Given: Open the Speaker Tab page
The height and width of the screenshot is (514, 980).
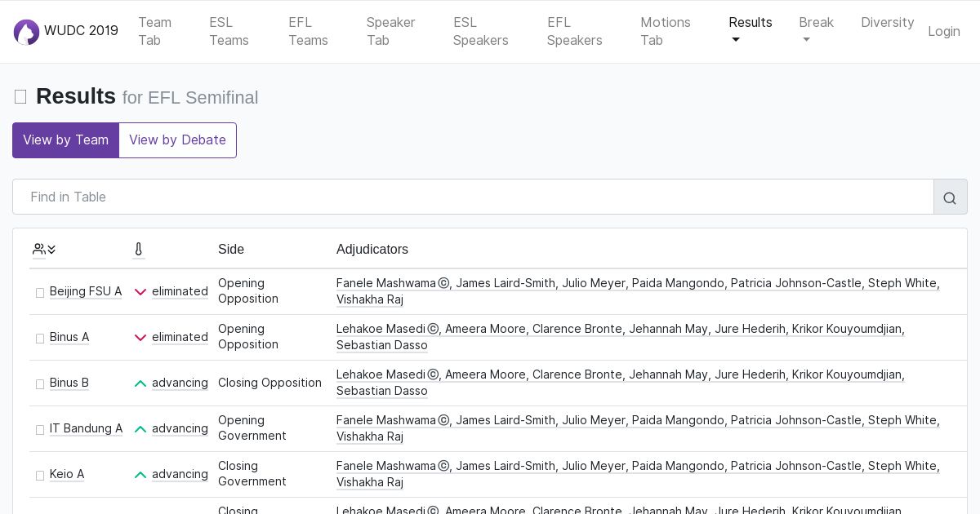Looking at the screenshot, I should point(390,31).
